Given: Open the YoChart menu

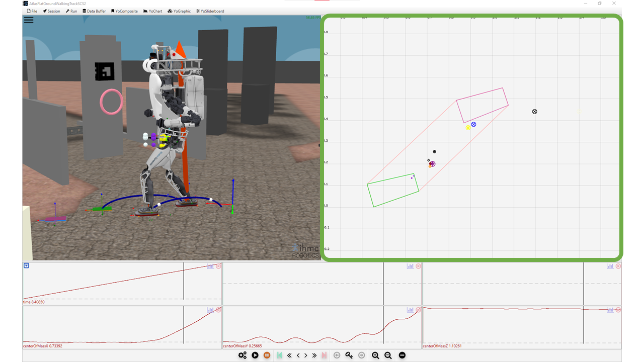Looking at the screenshot, I should [153, 11].
